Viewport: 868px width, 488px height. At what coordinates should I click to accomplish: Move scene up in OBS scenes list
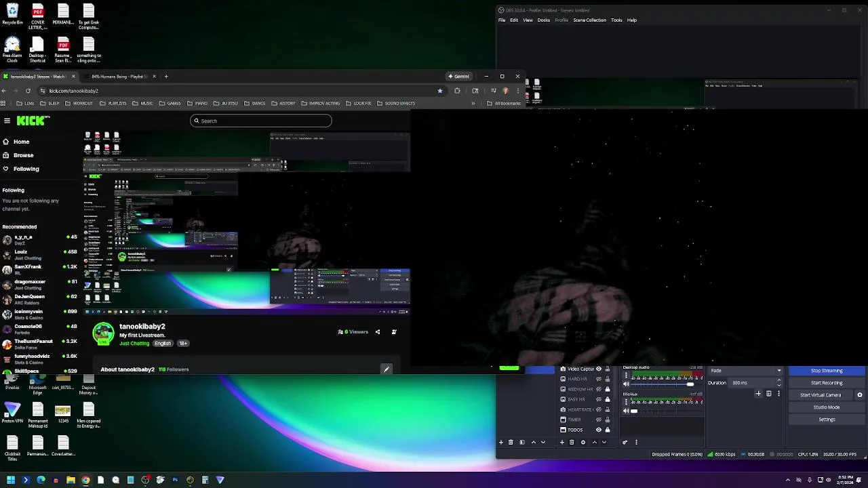(534, 442)
